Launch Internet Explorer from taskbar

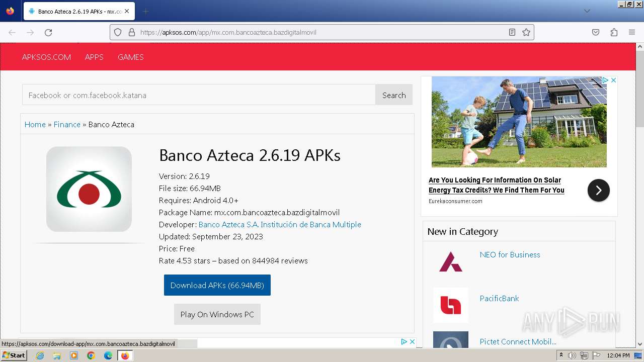tap(40, 355)
